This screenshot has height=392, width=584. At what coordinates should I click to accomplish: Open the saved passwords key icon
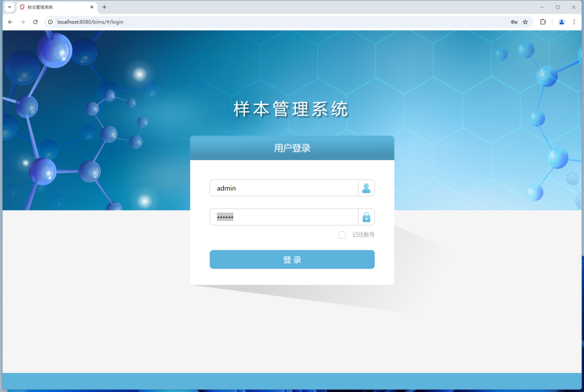coord(514,22)
